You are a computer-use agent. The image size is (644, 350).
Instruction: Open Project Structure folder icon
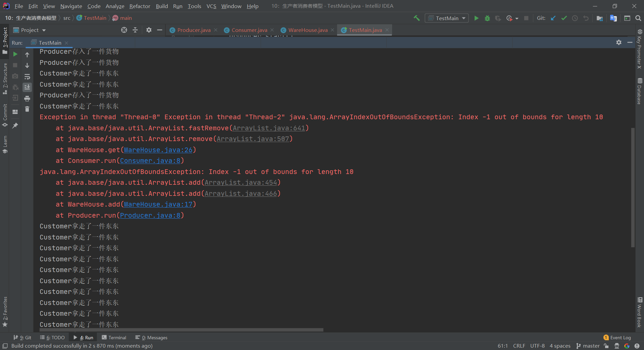pyautogui.click(x=600, y=18)
